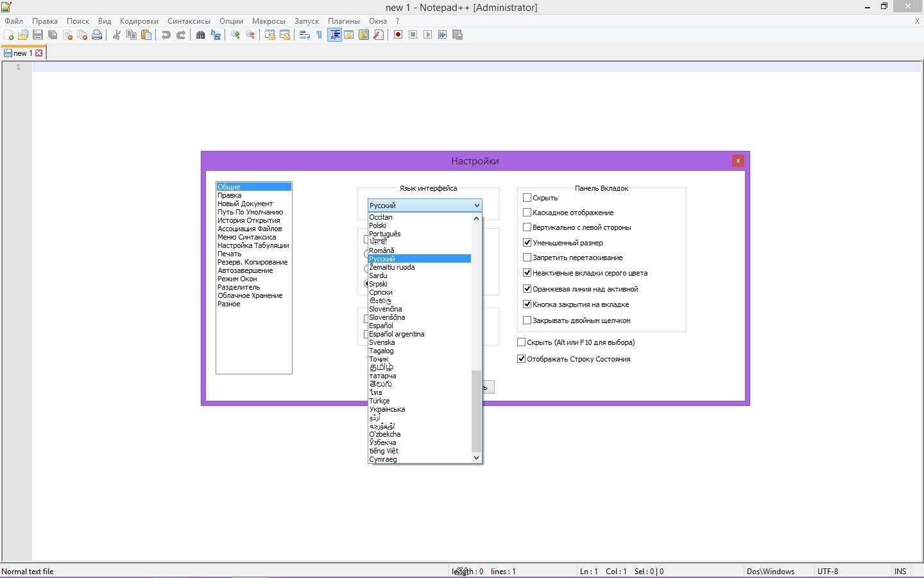Toggle the indent guide icon
924x578 pixels.
pyautogui.click(x=334, y=35)
